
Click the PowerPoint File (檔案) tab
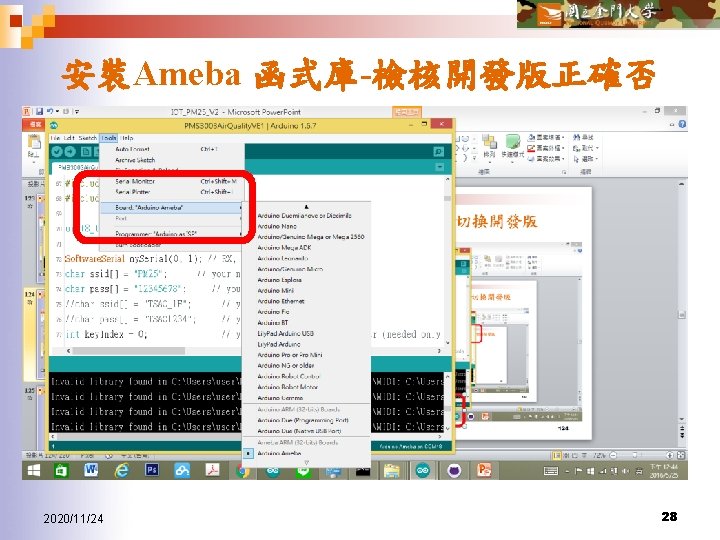34,124
